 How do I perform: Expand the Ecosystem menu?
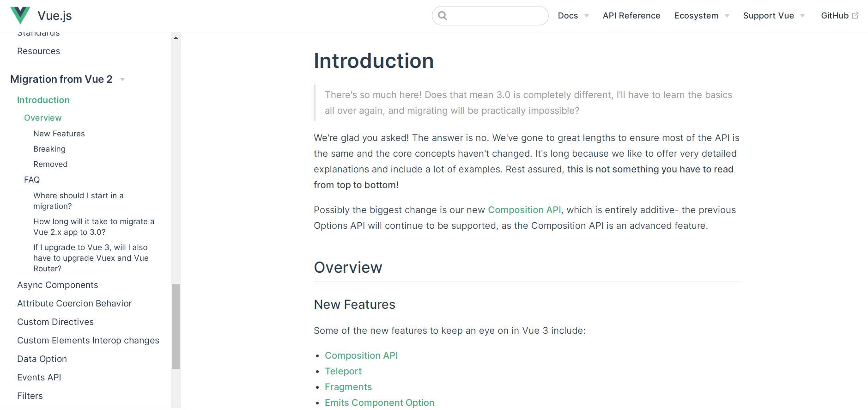pos(701,15)
